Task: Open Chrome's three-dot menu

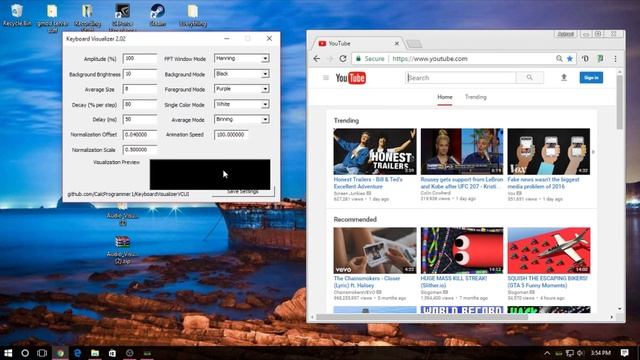Action: [615, 59]
